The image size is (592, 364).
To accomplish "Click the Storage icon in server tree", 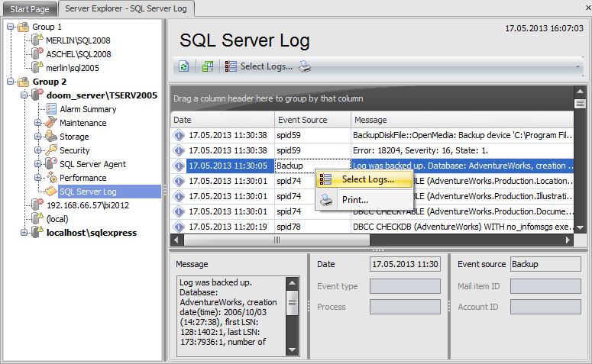I will coord(51,137).
